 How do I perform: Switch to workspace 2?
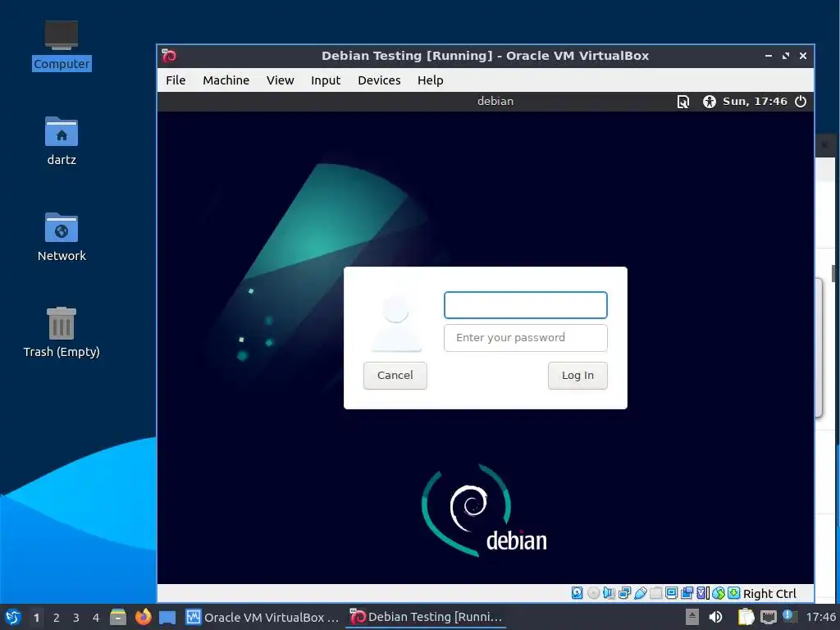pos(57,618)
